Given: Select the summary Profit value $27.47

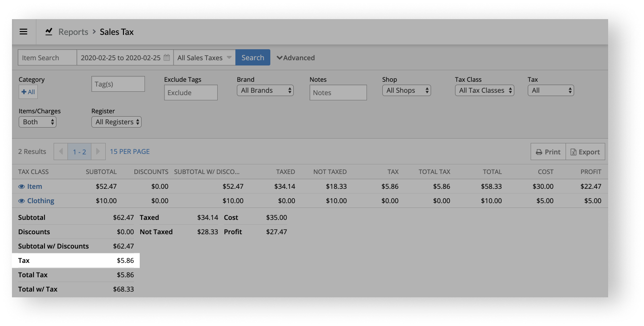Looking at the screenshot, I should pos(277,232).
